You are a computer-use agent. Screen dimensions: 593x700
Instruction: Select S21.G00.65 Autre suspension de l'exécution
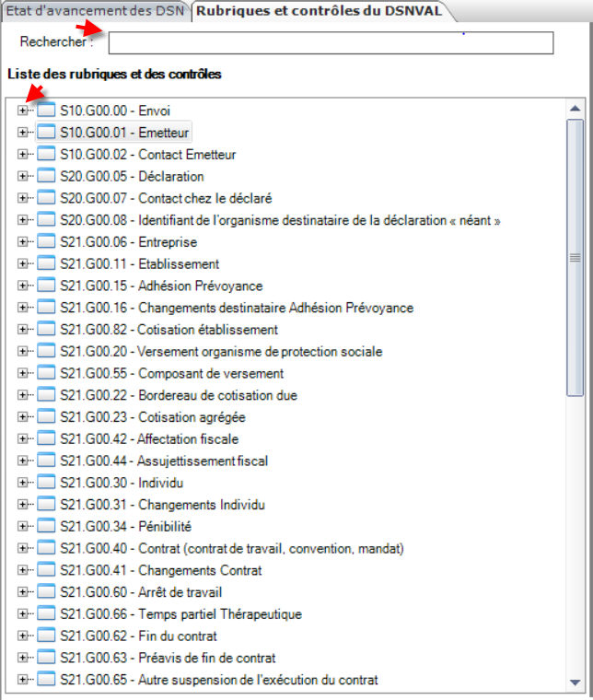tap(218, 680)
